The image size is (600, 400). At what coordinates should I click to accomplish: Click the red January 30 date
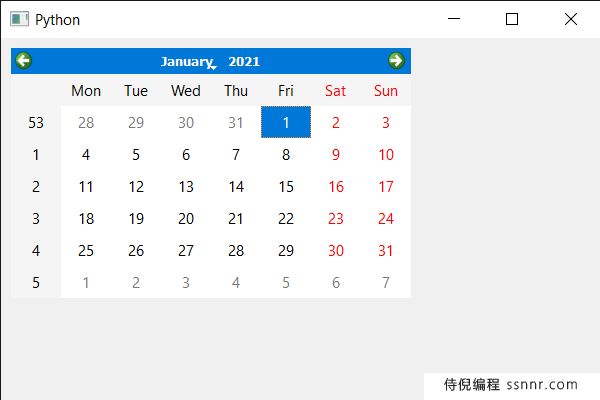(x=336, y=250)
